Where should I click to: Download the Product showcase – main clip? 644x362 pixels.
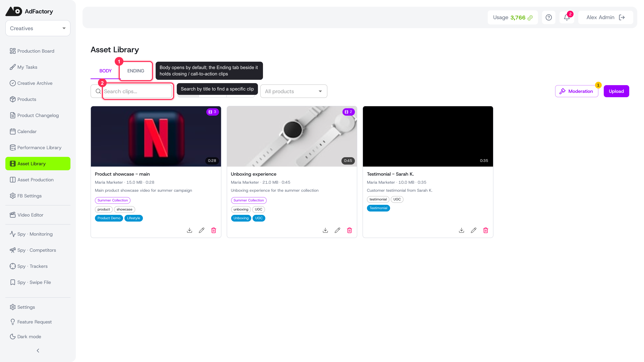click(190, 230)
